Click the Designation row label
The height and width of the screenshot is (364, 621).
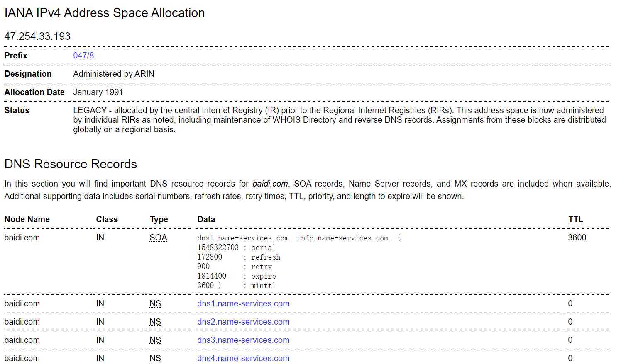[x=28, y=74]
